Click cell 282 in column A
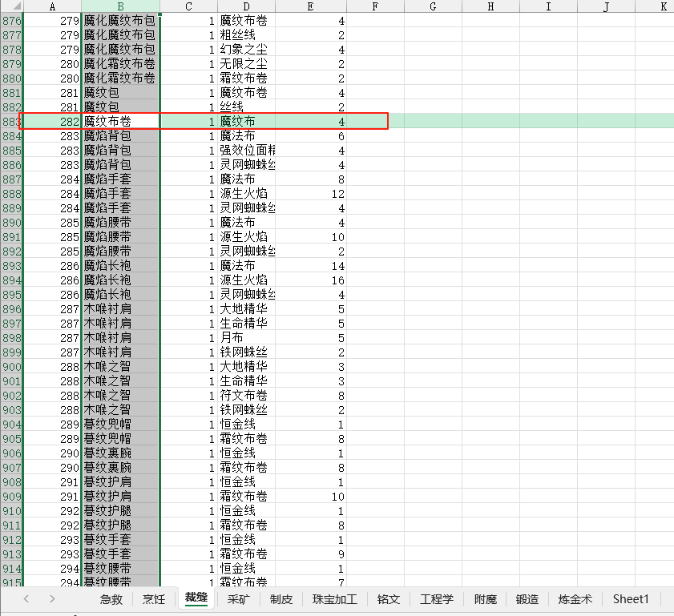 52,122
